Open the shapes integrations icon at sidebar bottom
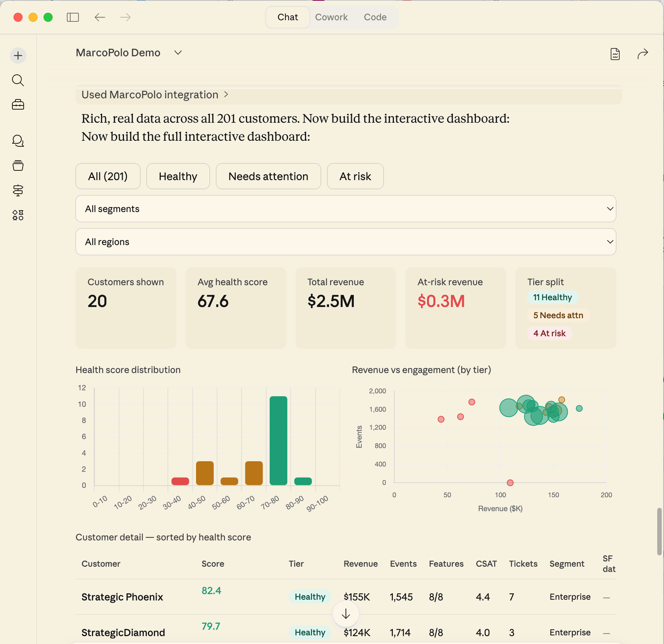This screenshot has width=664, height=644. click(x=18, y=215)
